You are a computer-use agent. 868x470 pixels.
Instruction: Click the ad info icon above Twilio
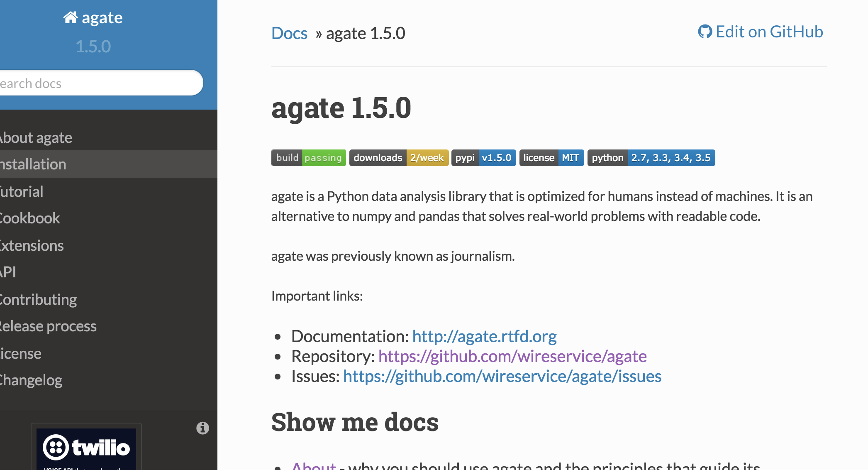tap(202, 428)
